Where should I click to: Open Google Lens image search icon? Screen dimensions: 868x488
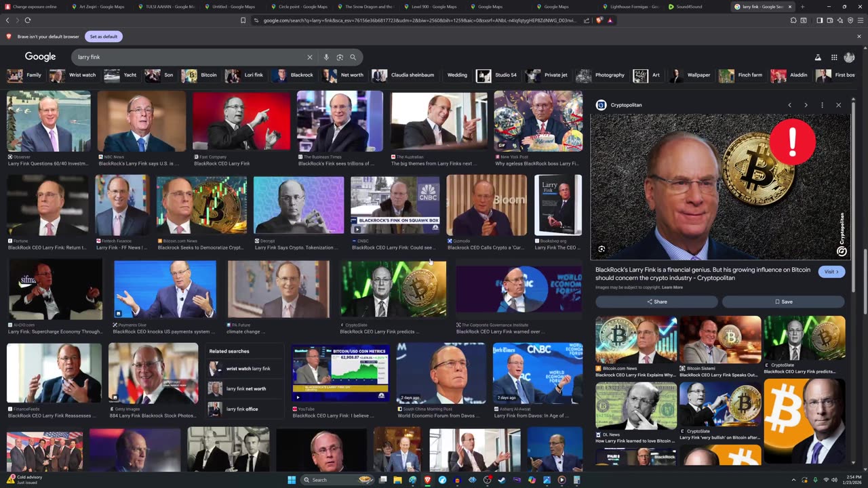pyautogui.click(x=340, y=57)
